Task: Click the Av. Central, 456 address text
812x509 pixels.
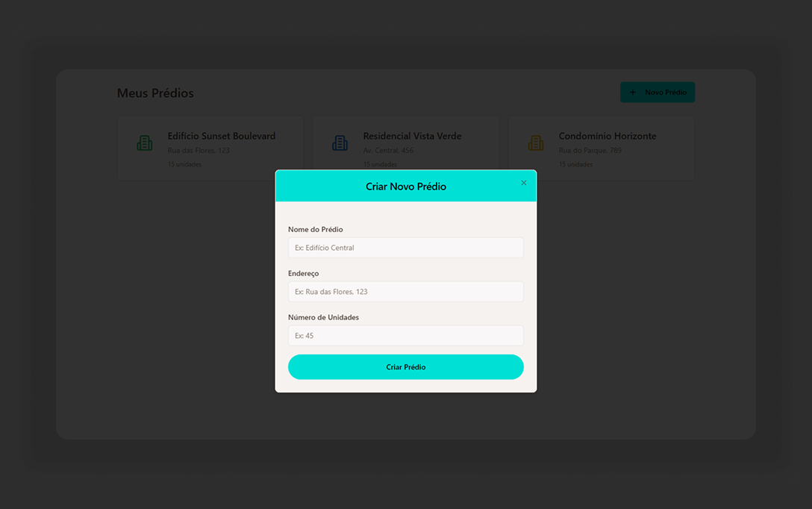Action: [x=388, y=151]
